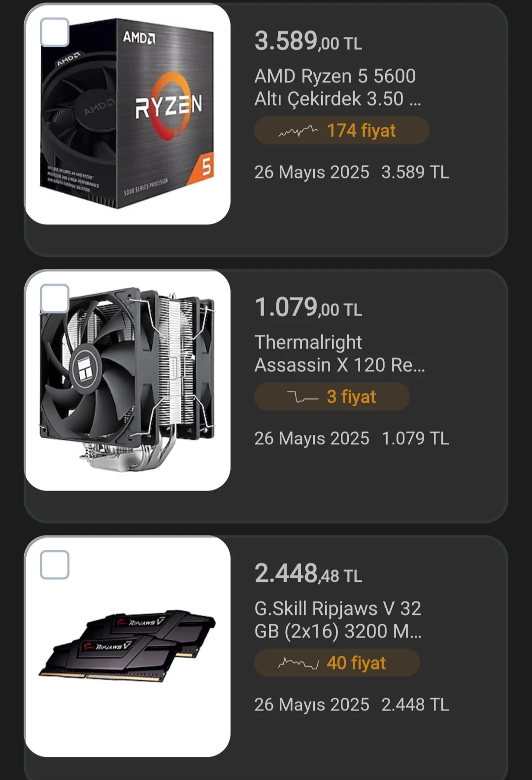Tick the Thermalright Assassin X 120 checkbox
Image resolution: width=532 pixels, height=780 pixels.
[54, 298]
